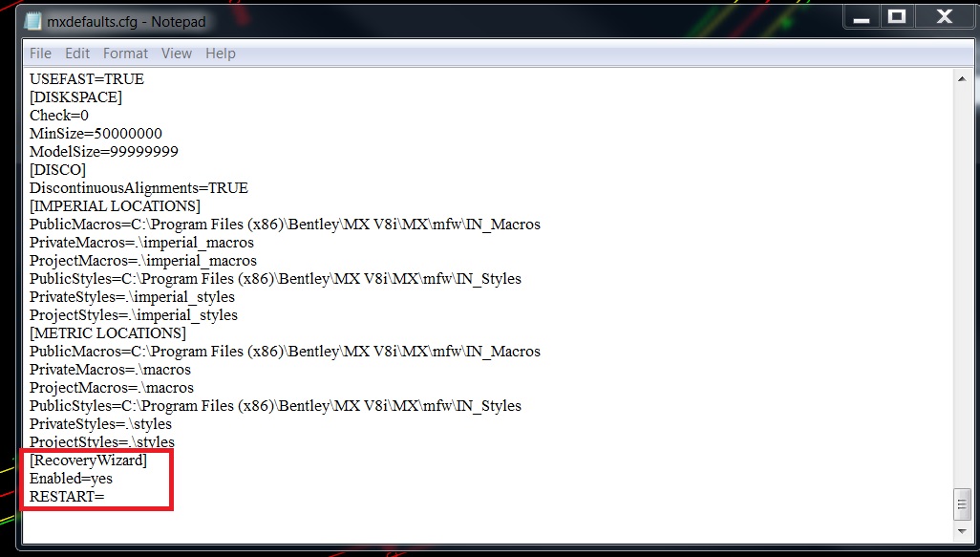
Task: Place cursor on USEFAST=TRUE line
Action: tap(87, 79)
